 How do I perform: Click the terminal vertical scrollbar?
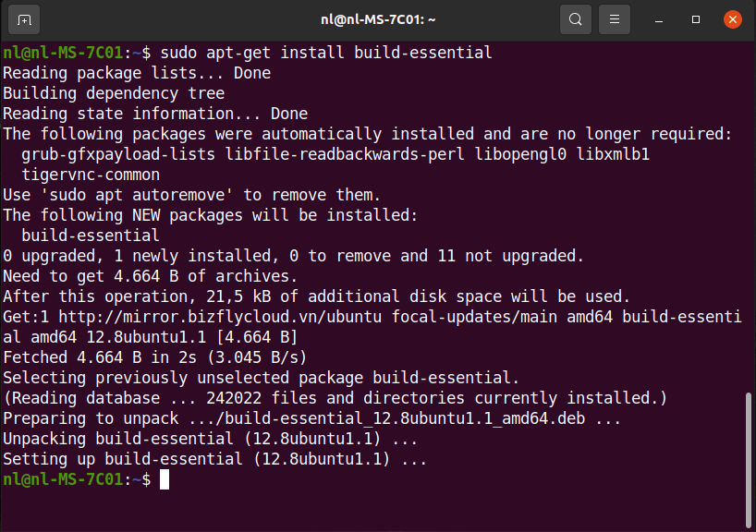pyautogui.click(x=749, y=460)
